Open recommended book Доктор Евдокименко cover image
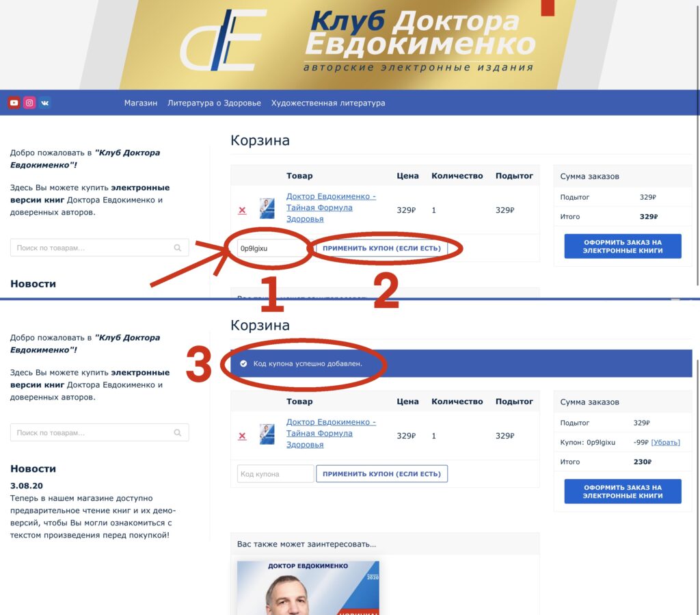The width and height of the screenshot is (700, 615). 308,588
